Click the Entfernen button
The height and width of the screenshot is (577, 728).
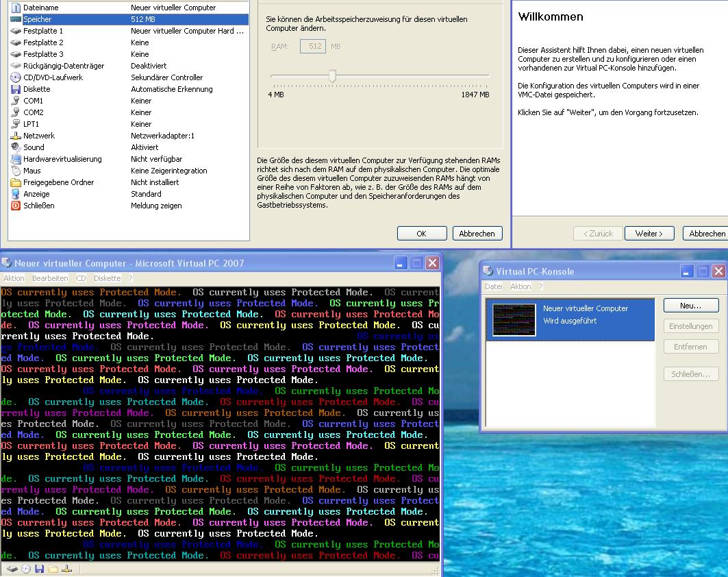click(x=691, y=347)
